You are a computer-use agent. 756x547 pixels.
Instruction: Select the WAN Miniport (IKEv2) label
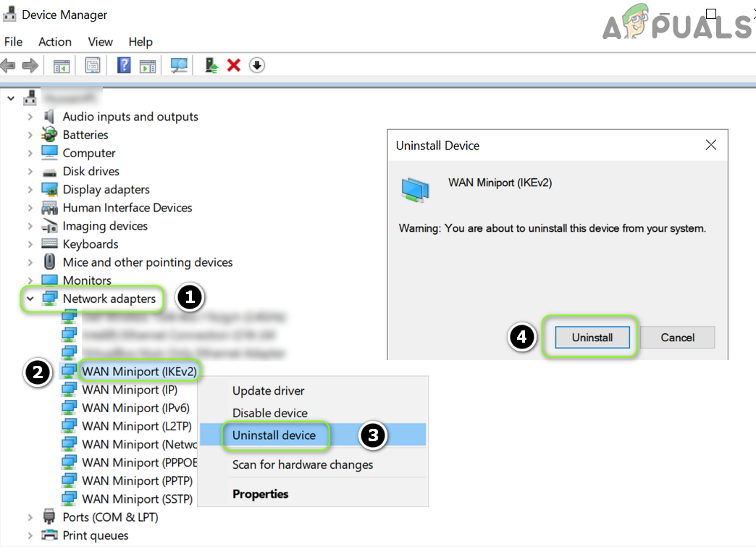point(139,372)
